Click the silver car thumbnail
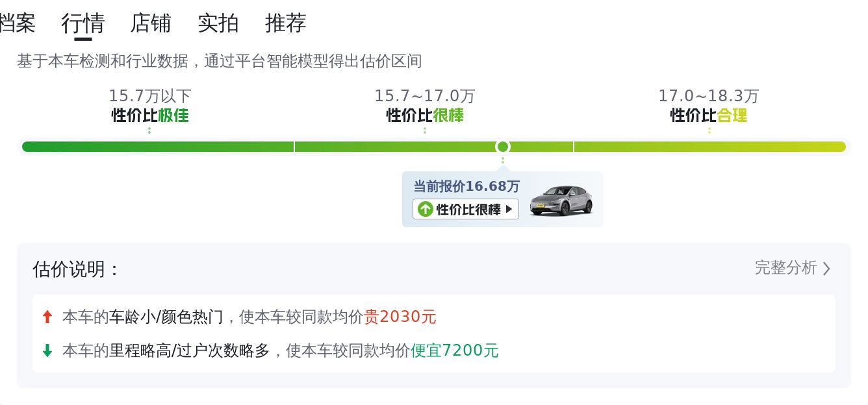868x405 pixels. pyautogui.click(x=561, y=200)
